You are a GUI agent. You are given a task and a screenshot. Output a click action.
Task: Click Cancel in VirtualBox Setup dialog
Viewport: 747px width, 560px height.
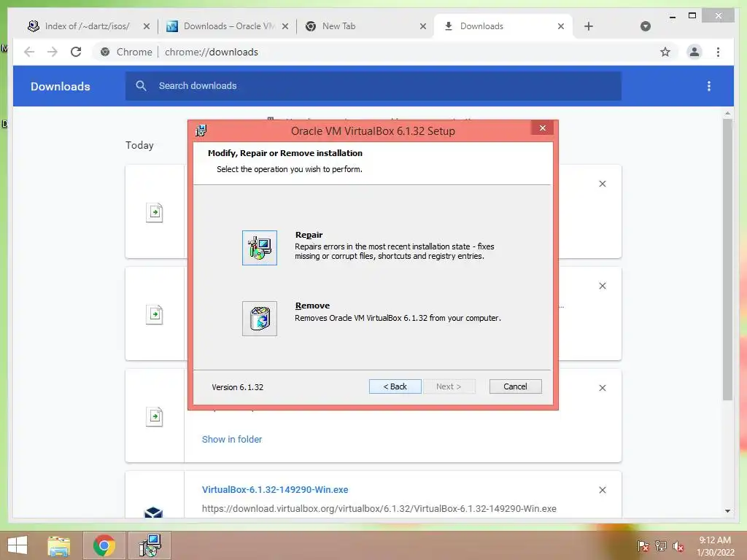(x=516, y=386)
